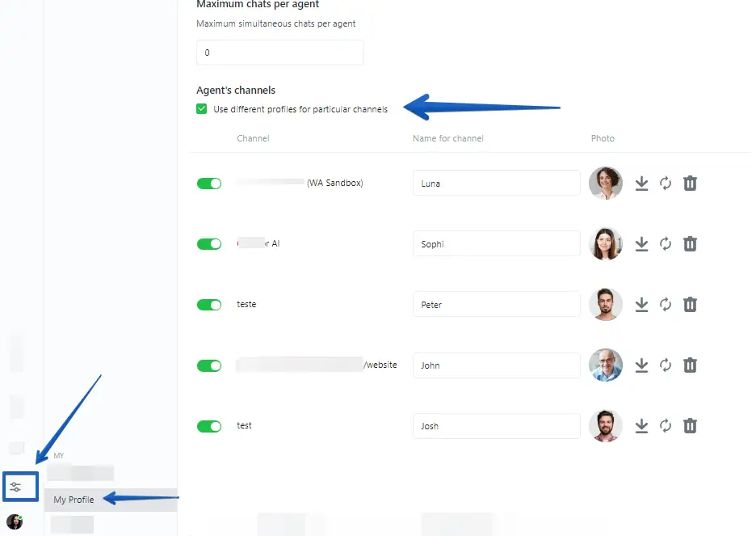
Task: Uncheck Use different profiles for particular channels
Action: pyautogui.click(x=202, y=109)
